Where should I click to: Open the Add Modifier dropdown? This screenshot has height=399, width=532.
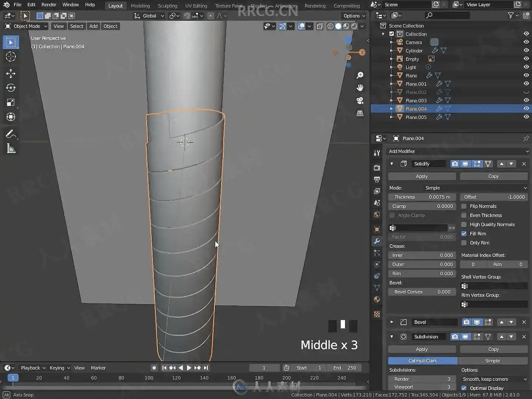(458, 151)
